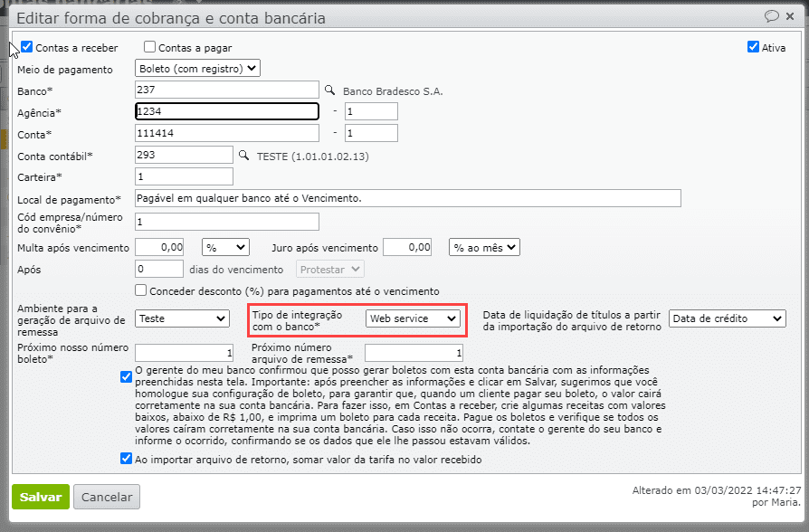
Task: Open the Meio de pagamento dropdown
Action: [x=198, y=67]
